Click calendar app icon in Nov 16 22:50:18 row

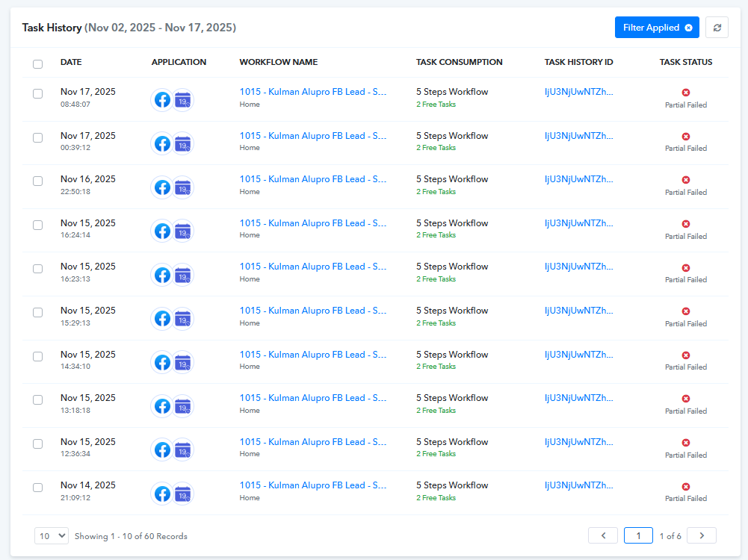tap(183, 187)
